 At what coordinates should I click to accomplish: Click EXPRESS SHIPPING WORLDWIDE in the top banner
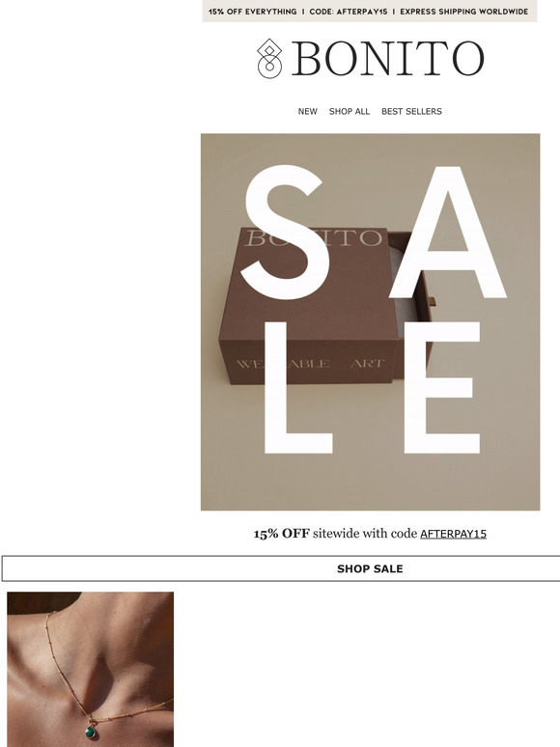463,12
